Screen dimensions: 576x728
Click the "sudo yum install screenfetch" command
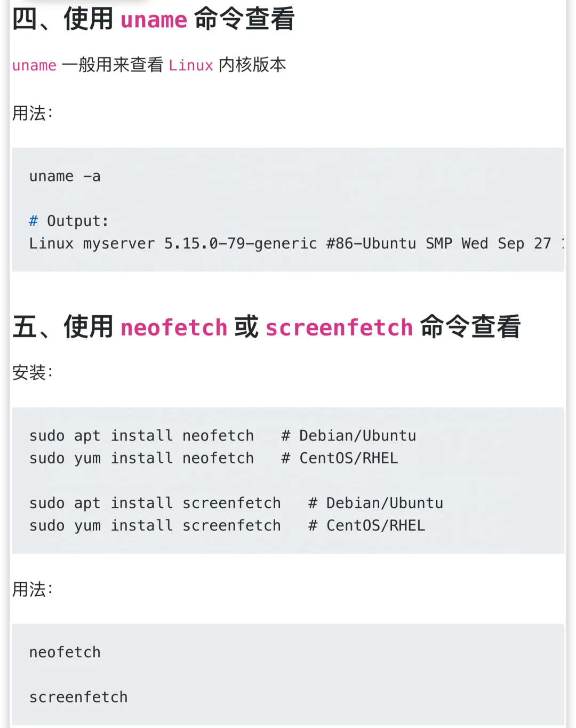click(155, 525)
